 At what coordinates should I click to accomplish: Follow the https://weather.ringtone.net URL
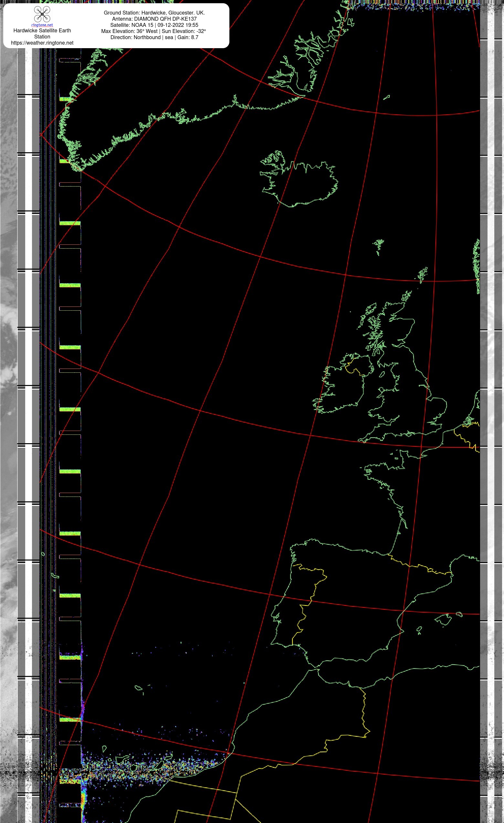(x=42, y=43)
